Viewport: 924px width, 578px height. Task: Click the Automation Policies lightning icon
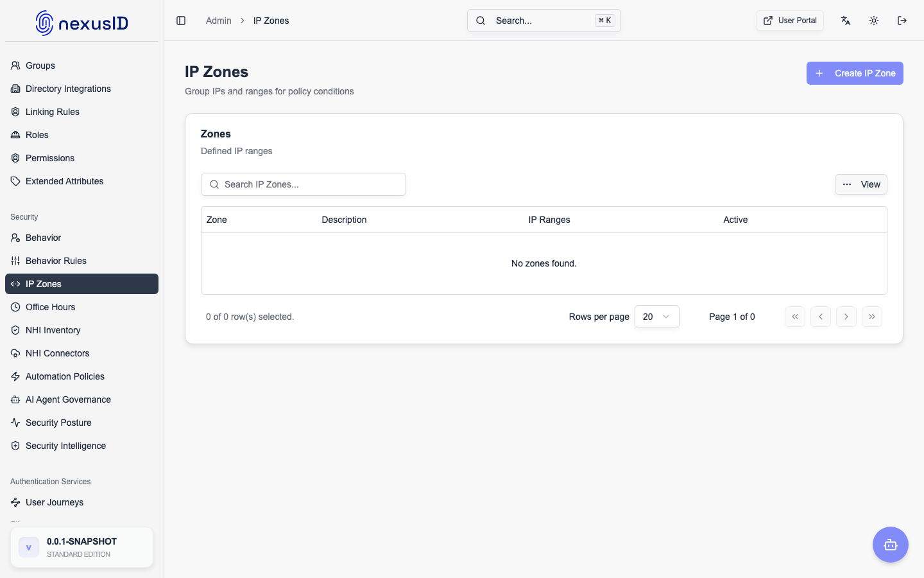coord(15,376)
